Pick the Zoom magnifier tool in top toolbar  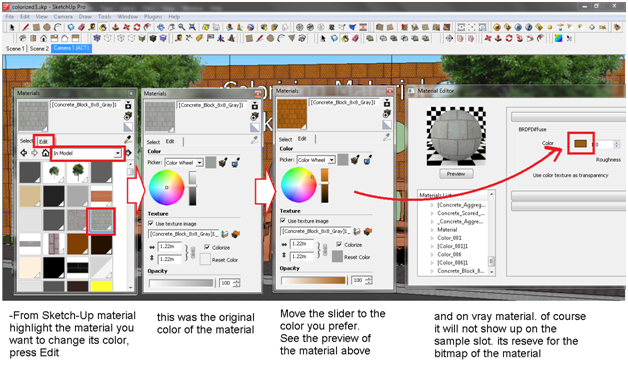(x=182, y=27)
